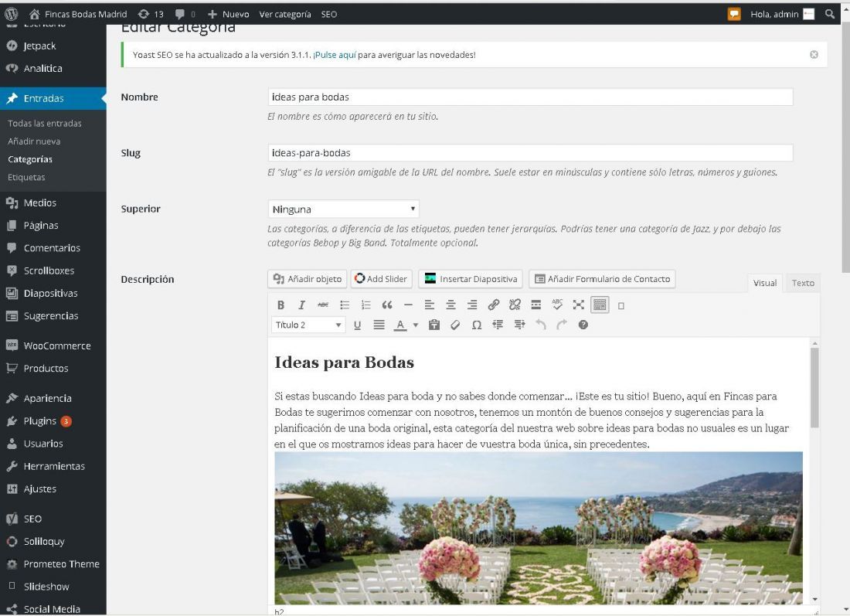Open the text color picker

pos(400,325)
